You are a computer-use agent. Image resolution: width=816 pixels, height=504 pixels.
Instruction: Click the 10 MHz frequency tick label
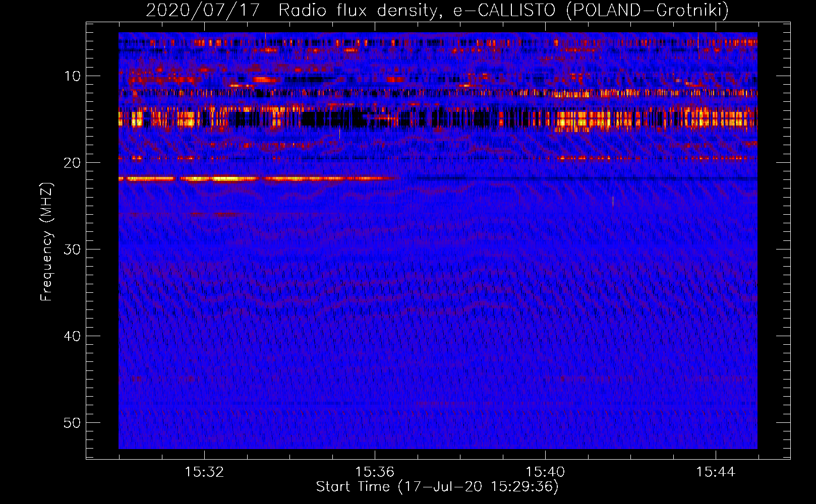click(73, 76)
